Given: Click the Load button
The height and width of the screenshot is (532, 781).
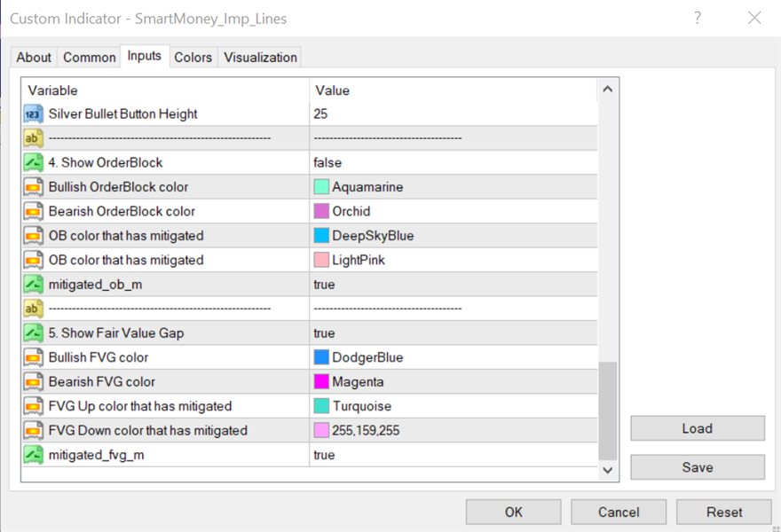Looking at the screenshot, I should click(x=697, y=428).
